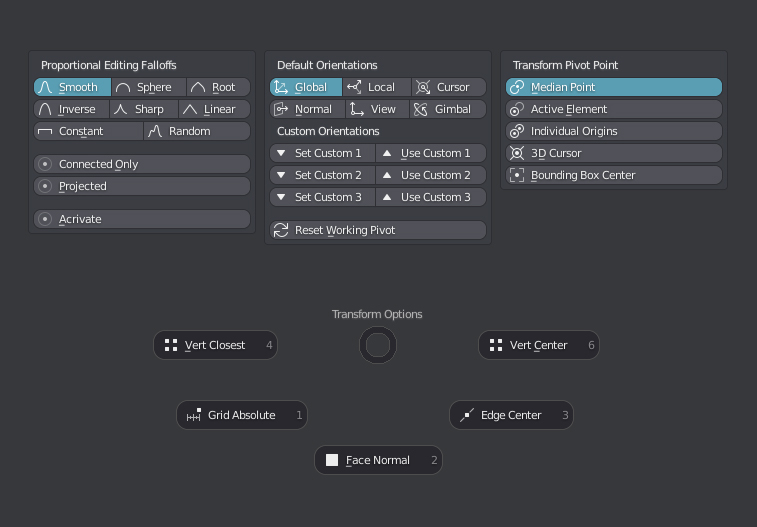Image resolution: width=757 pixels, height=527 pixels.
Task: Choose Face Normal pie option
Action: (x=378, y=460)
